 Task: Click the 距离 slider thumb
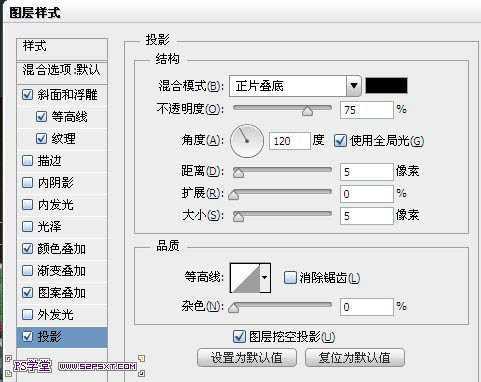(x=238, y=173)
